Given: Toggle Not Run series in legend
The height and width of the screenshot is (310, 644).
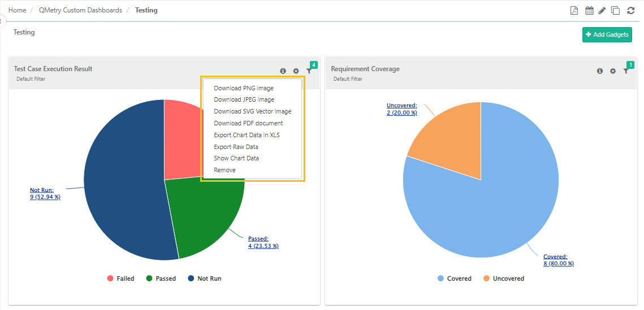Looking at the screenshot, I should point(205,278).
